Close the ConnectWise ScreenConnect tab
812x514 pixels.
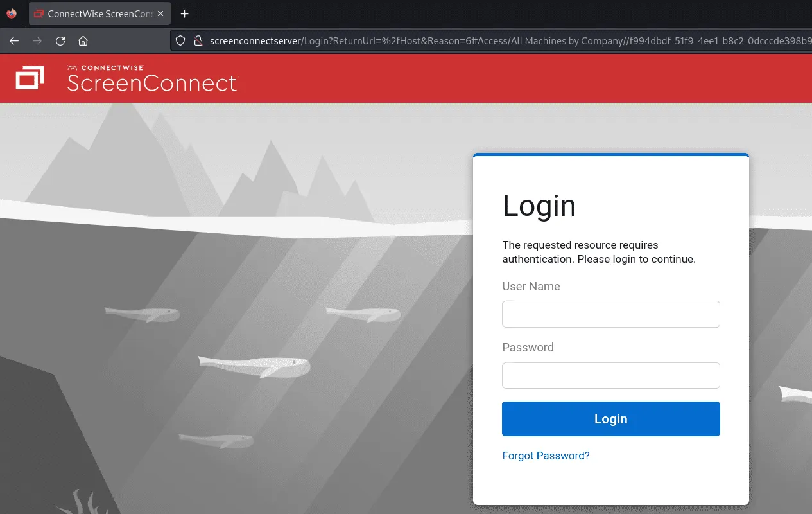pyautogui.click(x=160, y=14)
